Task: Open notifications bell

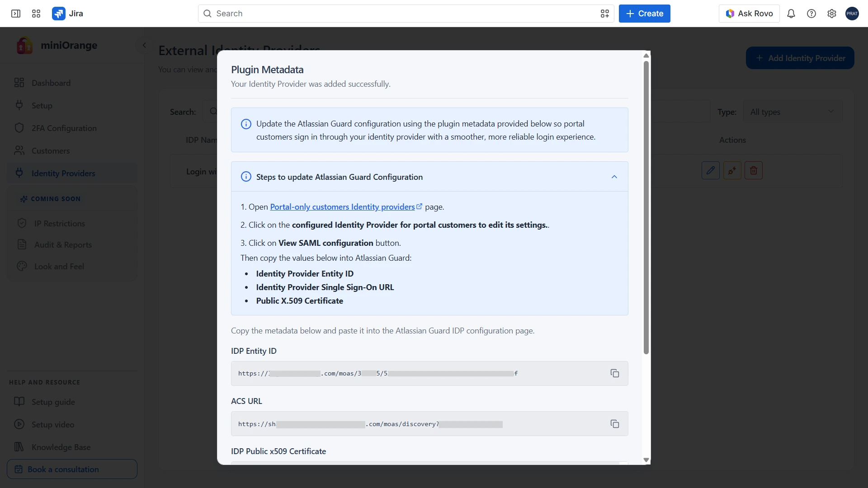Action: coord(791,14)
